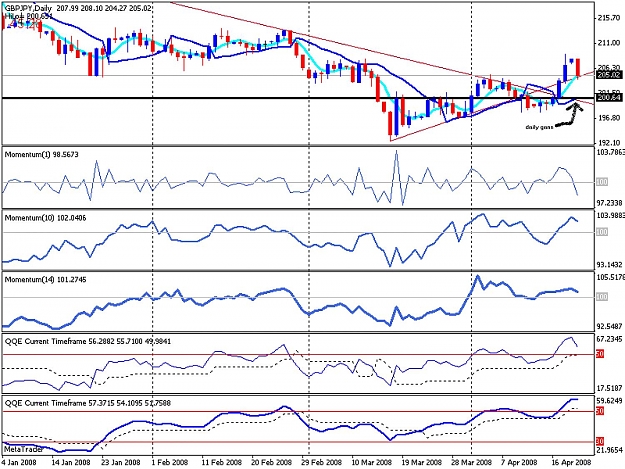This screenshot has width=625, height=469.
Task: Click the 30 level tag in bottom QQE panel
Action: (x=600, y=442)
